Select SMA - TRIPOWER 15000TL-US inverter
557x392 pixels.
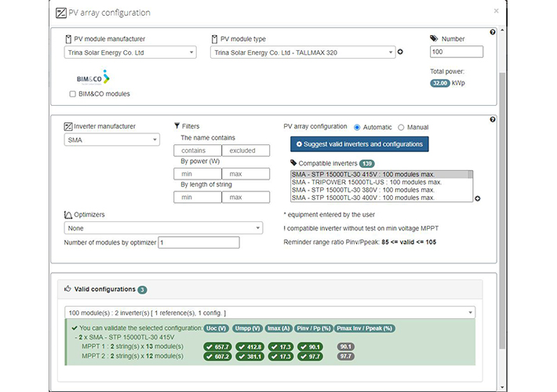(x=380, y=182)
